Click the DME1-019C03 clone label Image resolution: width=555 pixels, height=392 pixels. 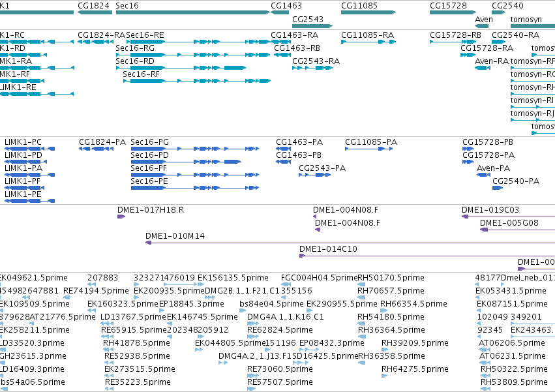(490, 210)
